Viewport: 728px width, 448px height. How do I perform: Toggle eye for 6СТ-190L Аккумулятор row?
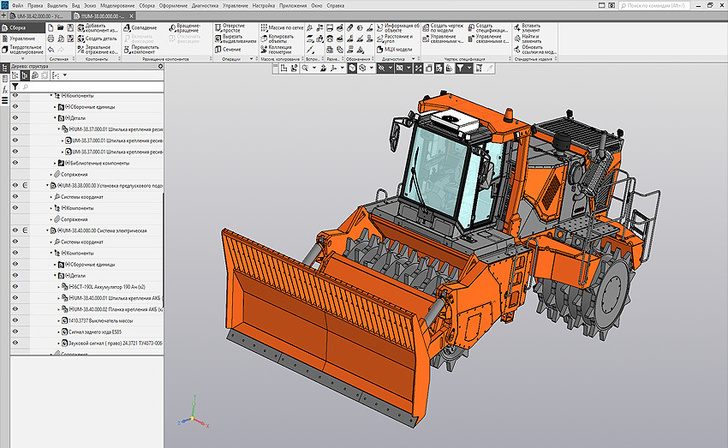pos(15,287)
